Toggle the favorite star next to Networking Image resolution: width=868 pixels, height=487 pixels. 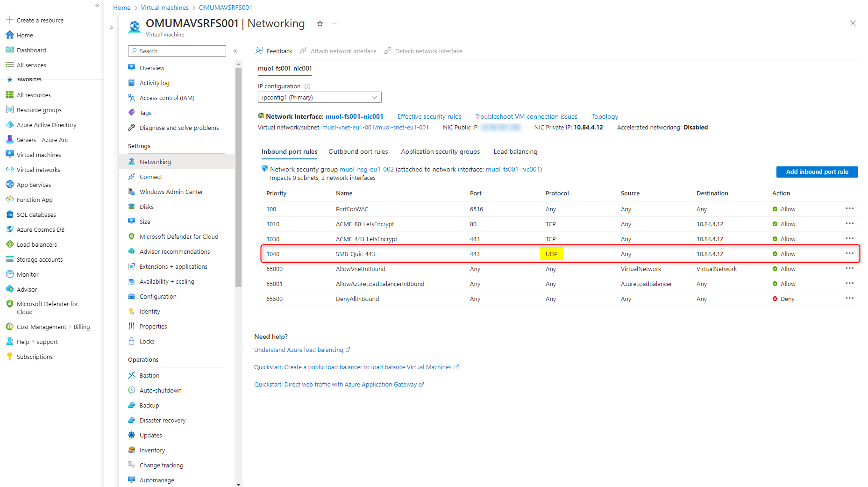[x=320, y=23]
